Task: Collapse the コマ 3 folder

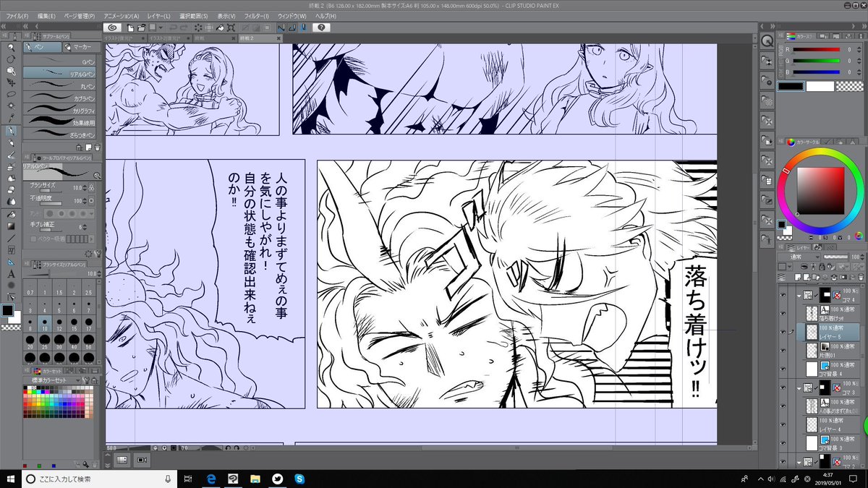Action: (799, 388)
